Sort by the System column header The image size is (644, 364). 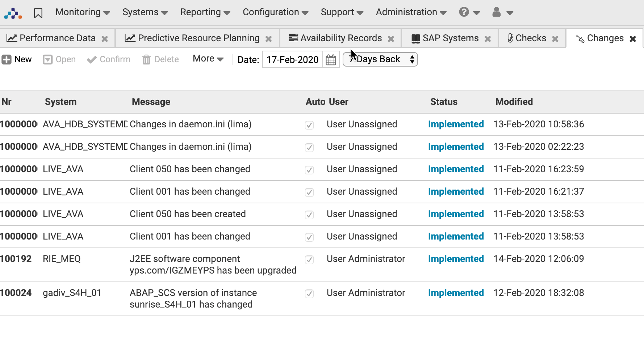[x=60, y=102]
